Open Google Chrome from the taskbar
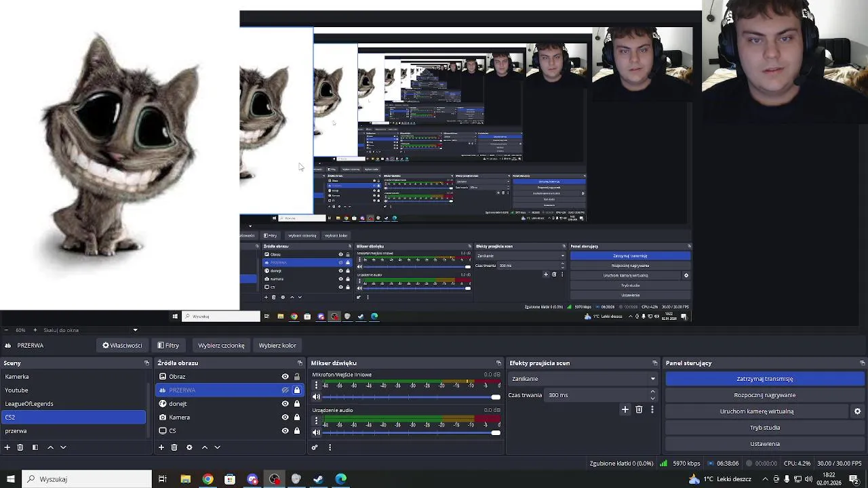868x488 pixels. point(208,479)
